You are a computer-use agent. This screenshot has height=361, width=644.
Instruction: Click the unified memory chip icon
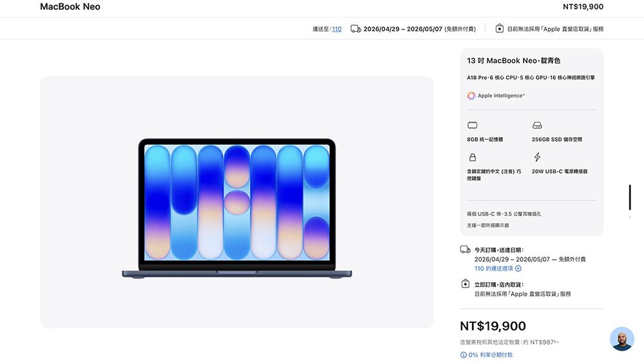pos(472,125)
